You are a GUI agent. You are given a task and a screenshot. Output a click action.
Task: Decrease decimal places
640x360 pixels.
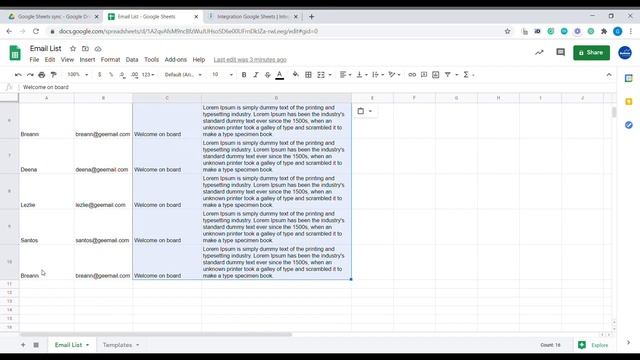122,75
